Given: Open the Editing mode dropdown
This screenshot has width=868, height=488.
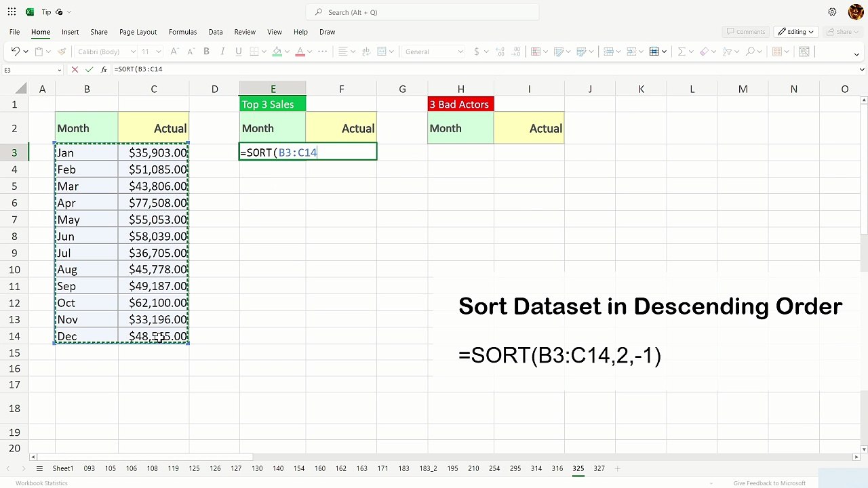Looking at the screenshot, I should tap(796, 32).
